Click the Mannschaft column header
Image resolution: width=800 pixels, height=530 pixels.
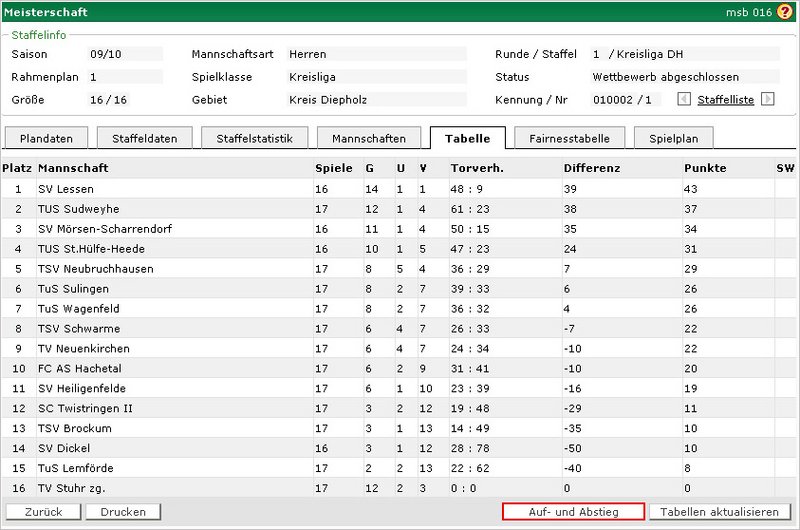[73, 168]
